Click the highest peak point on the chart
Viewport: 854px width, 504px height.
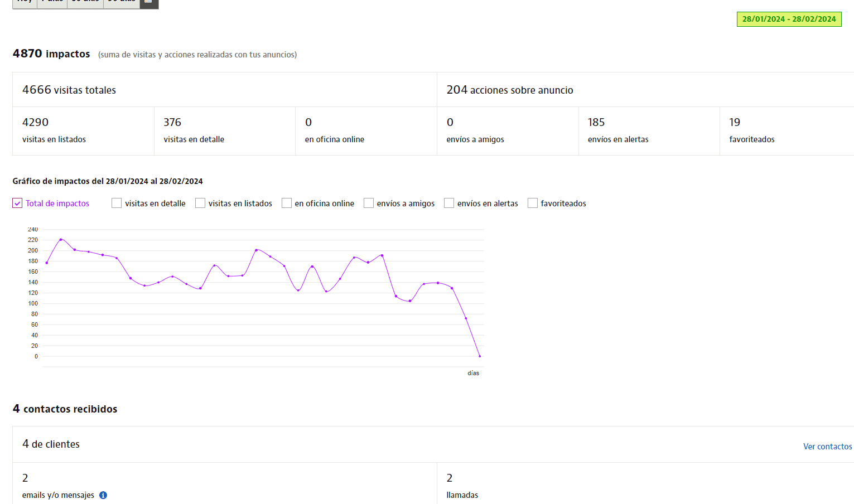point(61,239)
